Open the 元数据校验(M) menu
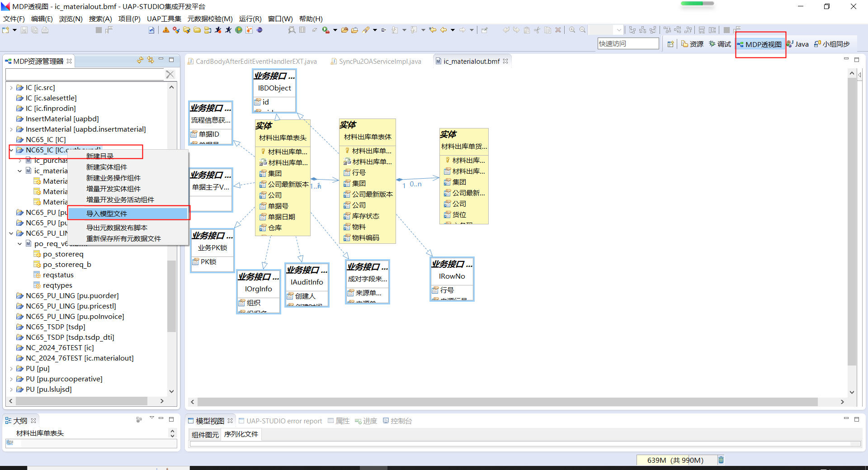 [x=210, y=19]
